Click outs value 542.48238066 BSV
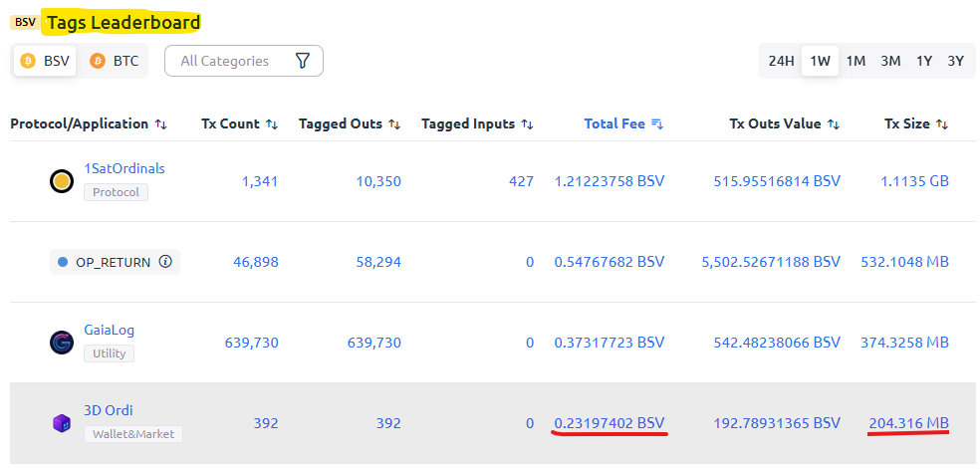The image size is (980, 469). (777, 343)
